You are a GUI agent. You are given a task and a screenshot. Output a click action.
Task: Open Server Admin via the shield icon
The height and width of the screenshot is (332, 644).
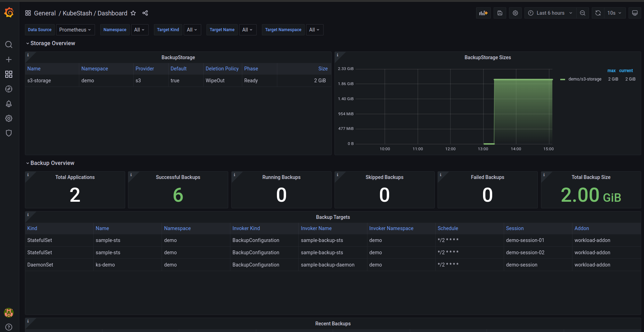point(9,133)
